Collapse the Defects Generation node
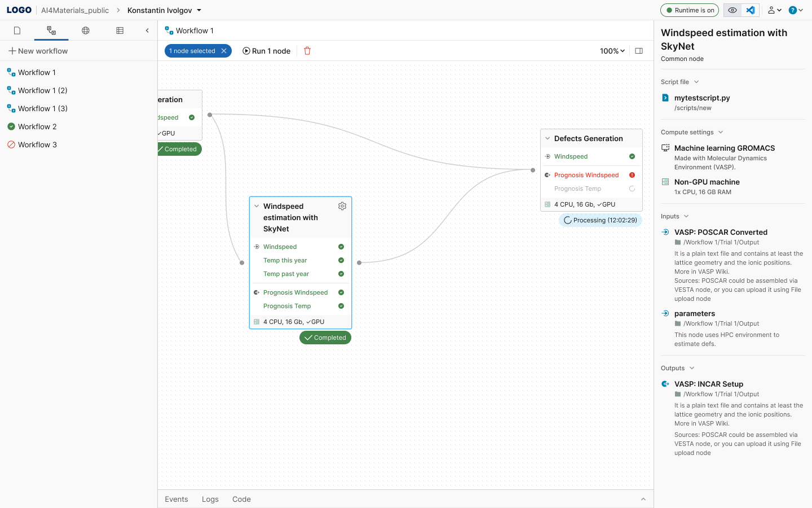 click(548, 138)
